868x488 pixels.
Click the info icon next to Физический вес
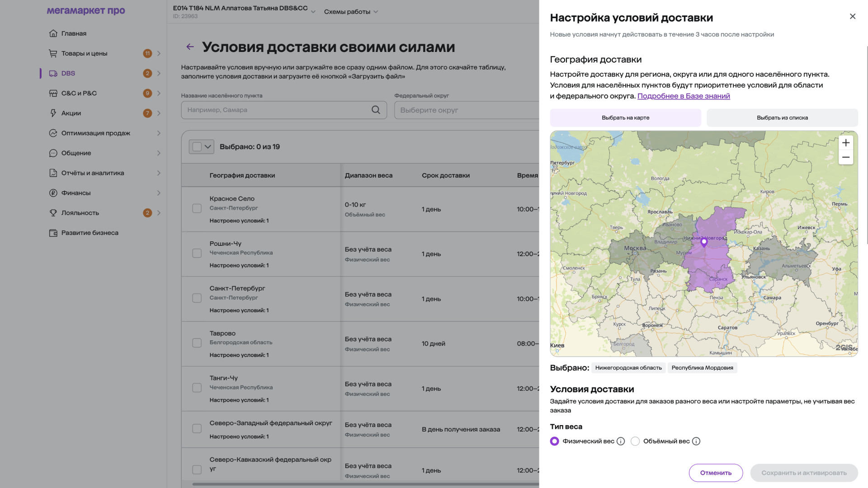621,441
